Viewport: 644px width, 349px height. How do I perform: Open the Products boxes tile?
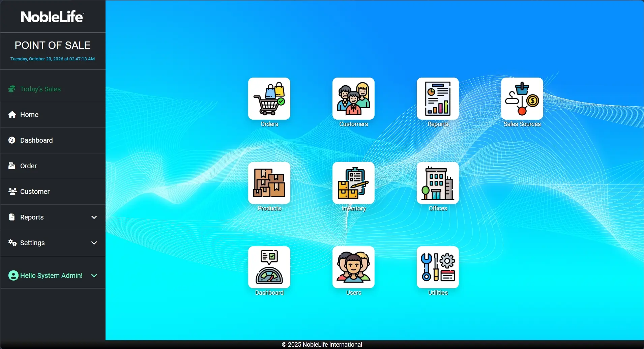click(269, 183)
